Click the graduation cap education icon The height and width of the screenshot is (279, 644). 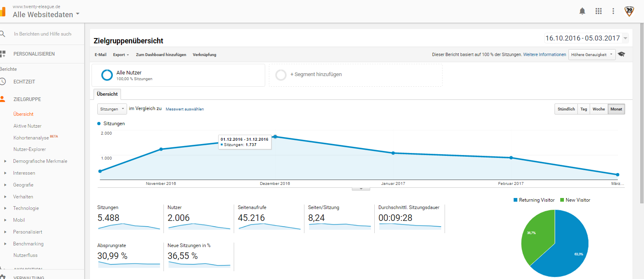click(x=622, y=54)
